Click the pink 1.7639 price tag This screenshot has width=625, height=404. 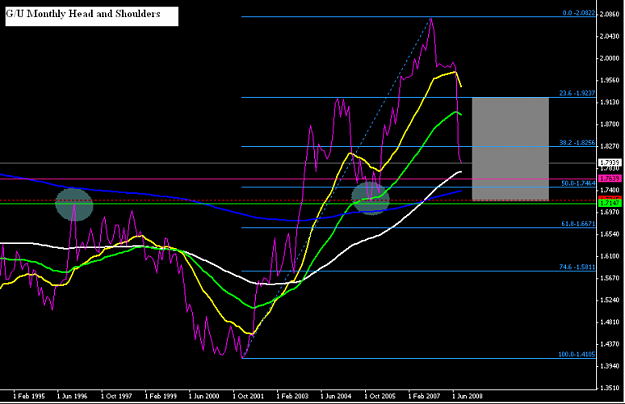pyautogui.click(x=610, y=178)
